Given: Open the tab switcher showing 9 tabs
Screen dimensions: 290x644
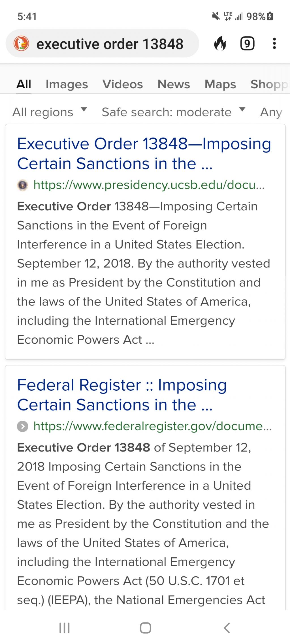Looking at the screenshot, I should [247, 44].
